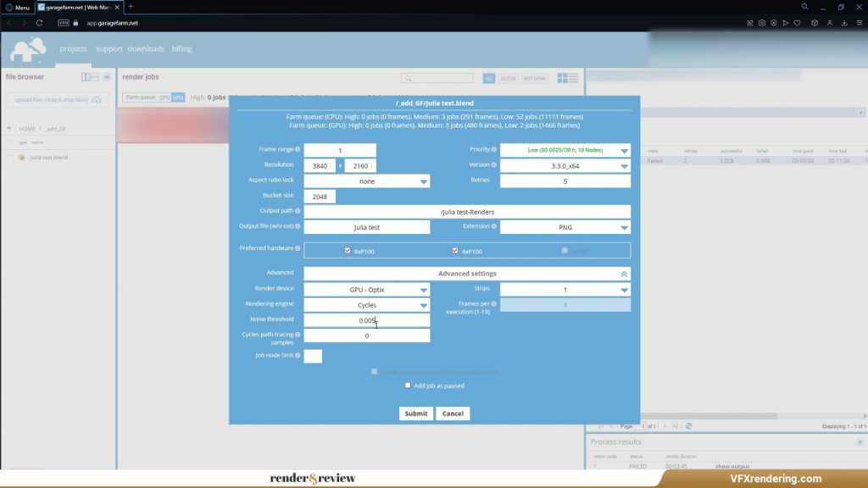Click the snapshot camera icon in browser toolbar
Screen dimensions: 868x488
(x=762, y=23)
